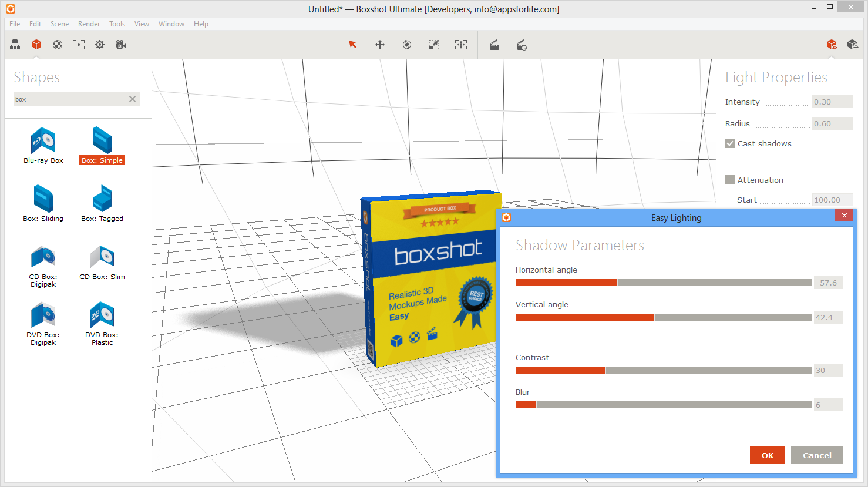The image size is (868, 487).
Task: Click the grey cube with plus icon
Action: (x=853, y=45)
